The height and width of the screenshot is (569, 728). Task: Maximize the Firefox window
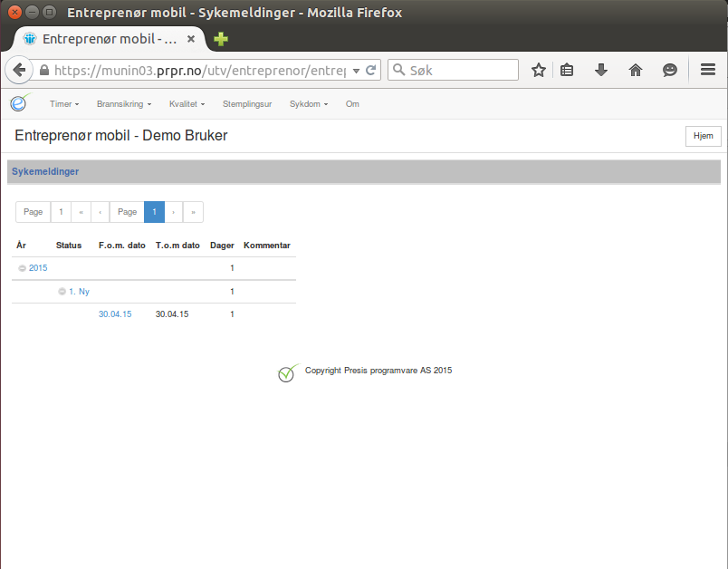tap(49, 12)
